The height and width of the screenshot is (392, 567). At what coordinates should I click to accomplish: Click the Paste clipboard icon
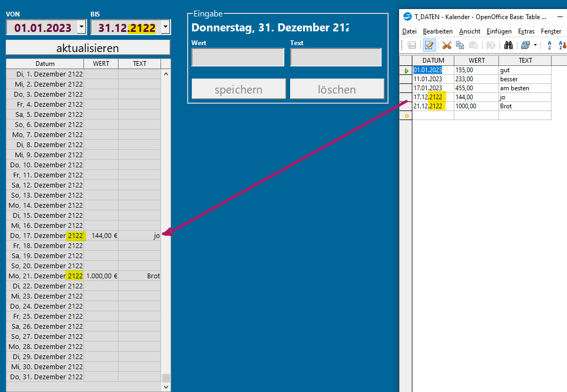coord(473,45)
